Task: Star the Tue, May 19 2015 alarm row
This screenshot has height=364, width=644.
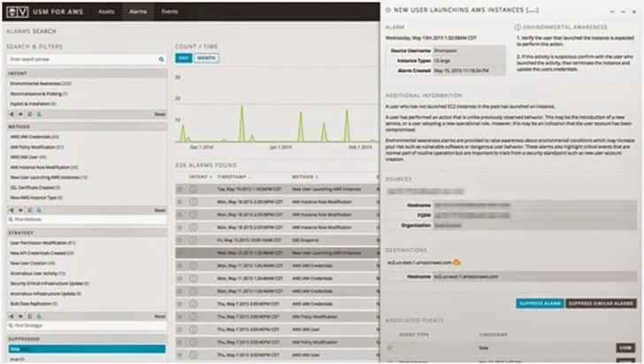Action: (x=180, y=190)
